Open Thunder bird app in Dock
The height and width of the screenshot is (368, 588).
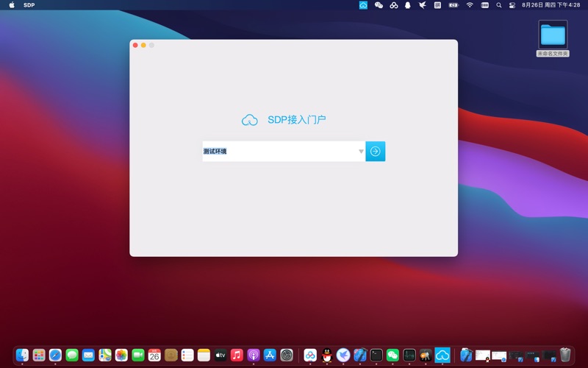(x=343, y=355)
